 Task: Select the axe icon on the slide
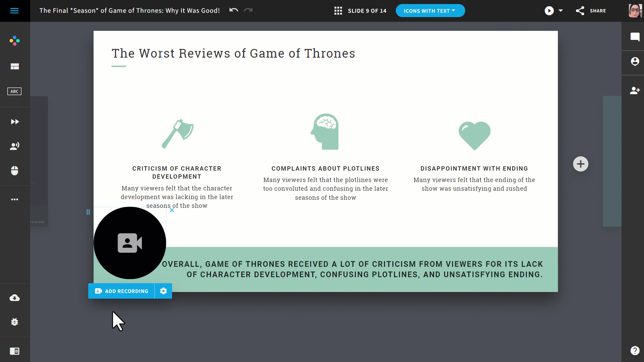[177, 134]
